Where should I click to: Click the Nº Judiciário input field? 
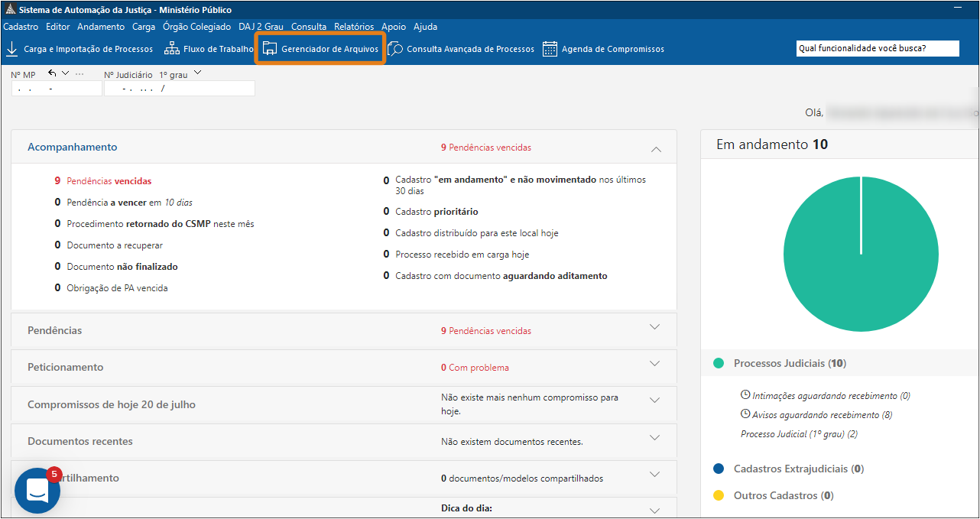click(x=179, y=89)
